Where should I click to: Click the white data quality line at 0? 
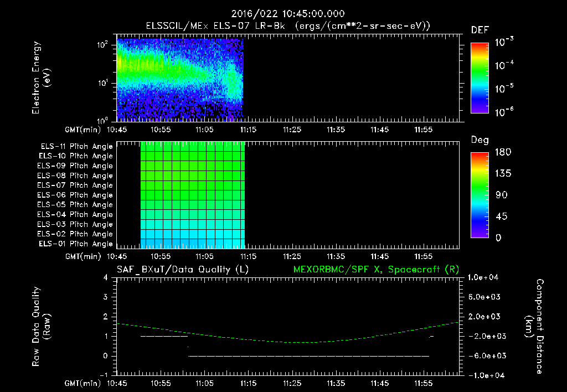click(309, 356)
